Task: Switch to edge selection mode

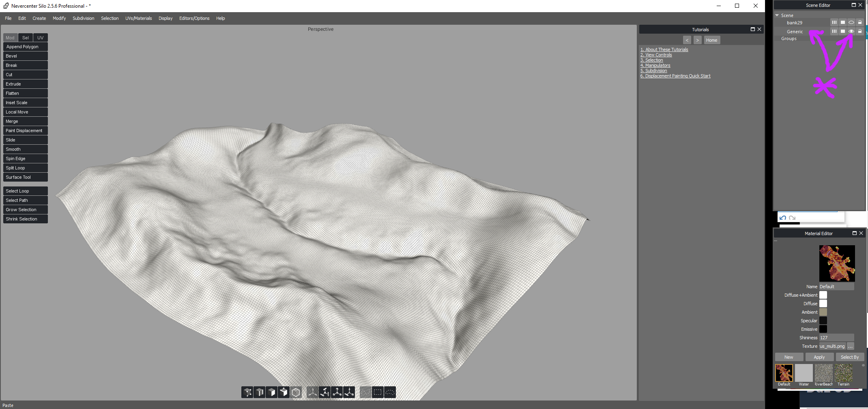Action: point(260,392)
